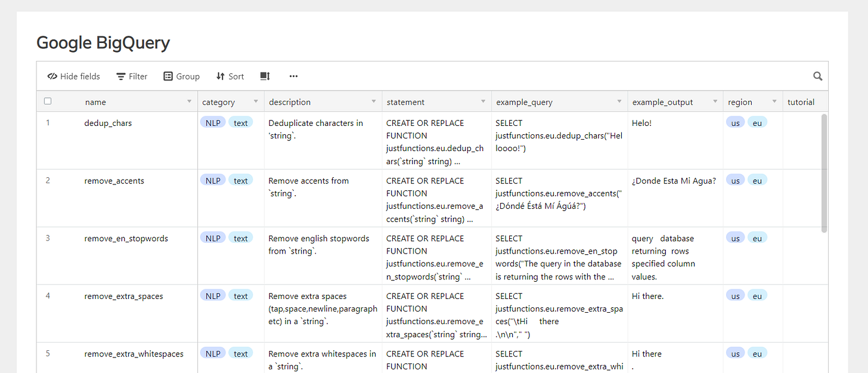Open the three-dots more options menu
Viewport: 868px width, 373px height.
[293, 76]
